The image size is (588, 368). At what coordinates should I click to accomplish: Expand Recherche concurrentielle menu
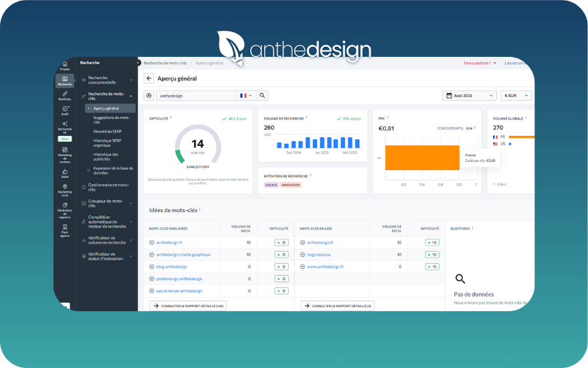coord(131,80)
